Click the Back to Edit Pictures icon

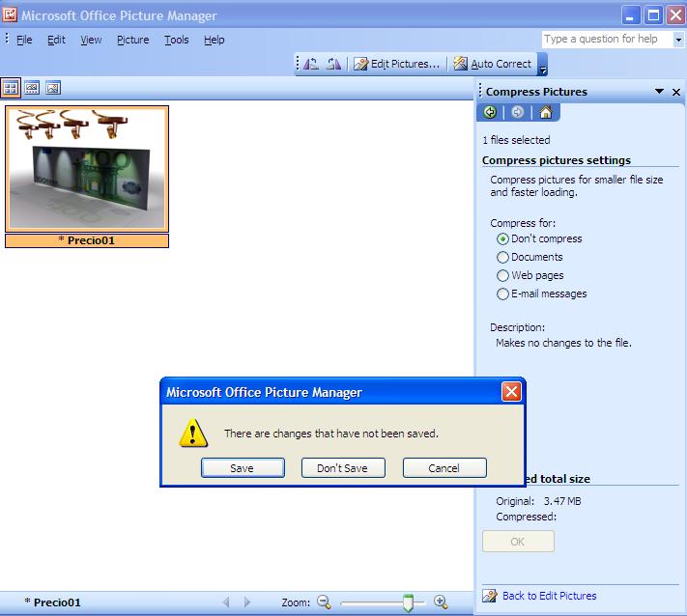[490, 596]
